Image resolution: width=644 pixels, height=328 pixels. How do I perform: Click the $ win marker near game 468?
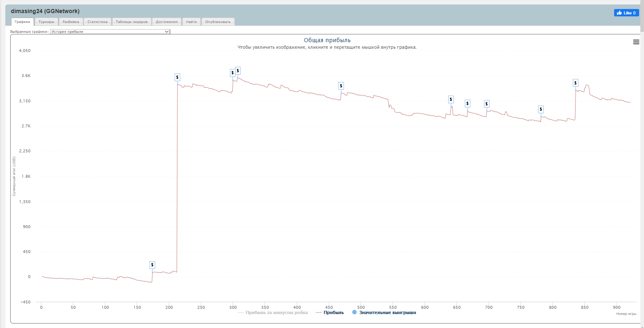(x=341, y=86)
